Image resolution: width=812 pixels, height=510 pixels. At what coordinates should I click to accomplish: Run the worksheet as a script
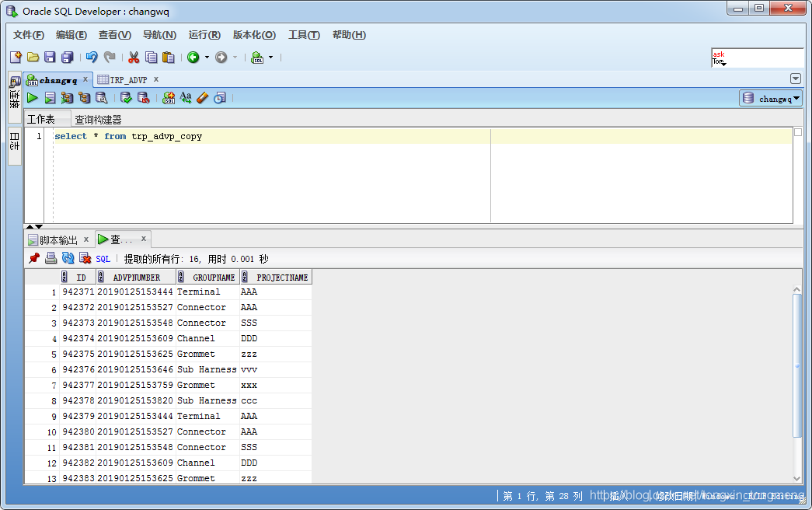point(50,98)
